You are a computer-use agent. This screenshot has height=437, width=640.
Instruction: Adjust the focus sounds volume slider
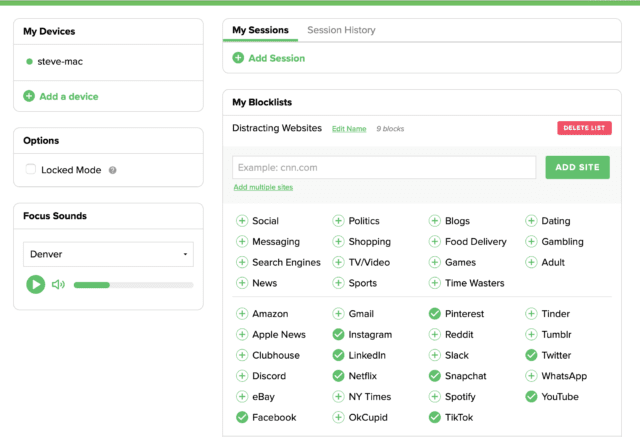point(133,285)
